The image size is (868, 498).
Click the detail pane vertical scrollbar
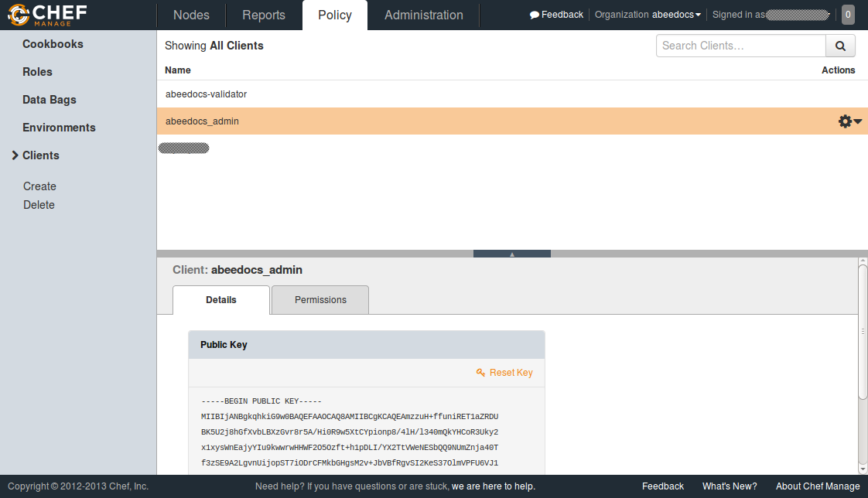coord(863,331)
